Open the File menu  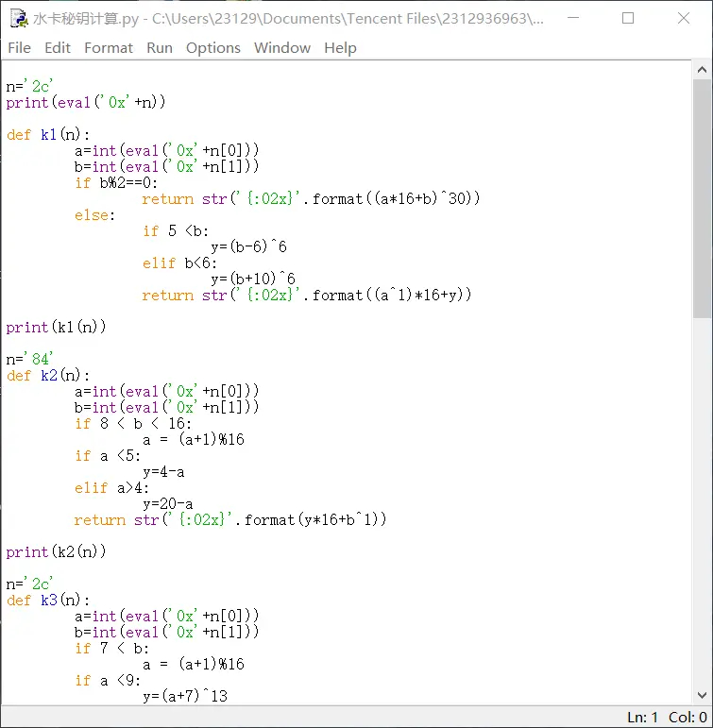click(x=19, y=48)
